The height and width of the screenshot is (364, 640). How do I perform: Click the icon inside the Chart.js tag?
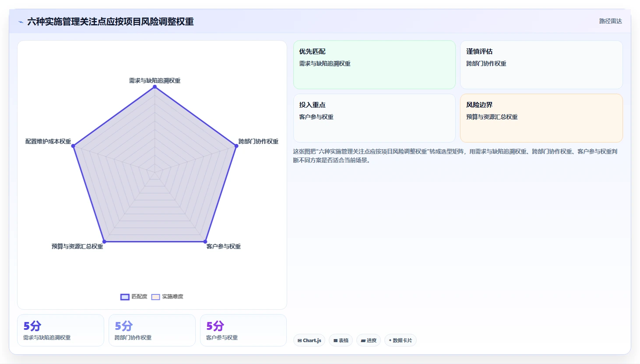[x=300, y=340]
